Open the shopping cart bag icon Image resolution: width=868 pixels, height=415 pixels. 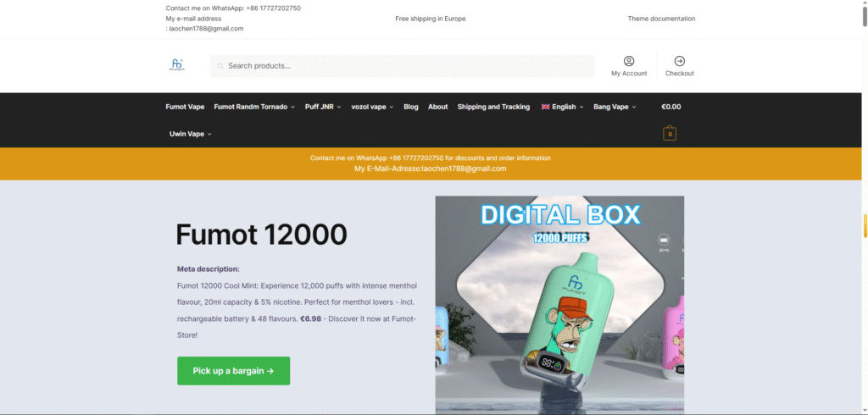click(x=670, y=134)
